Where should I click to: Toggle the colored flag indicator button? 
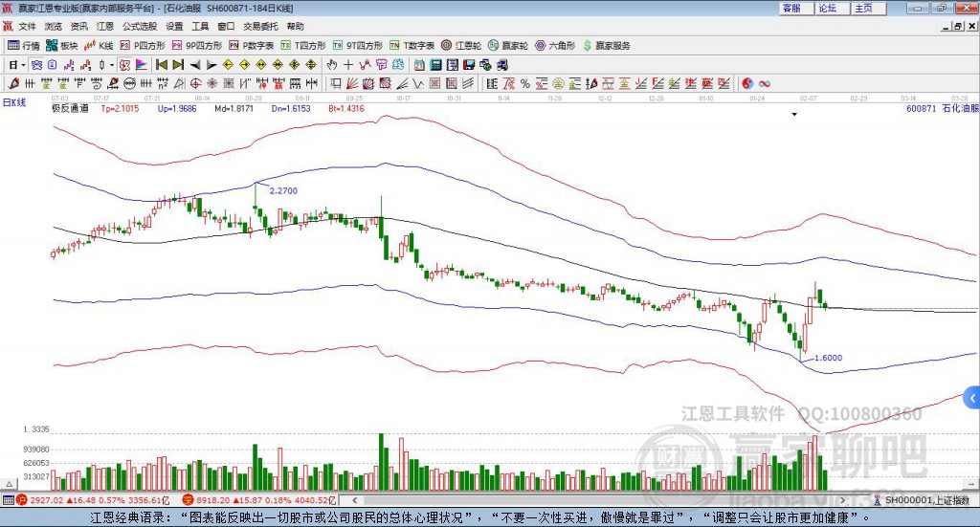point(142,64)
